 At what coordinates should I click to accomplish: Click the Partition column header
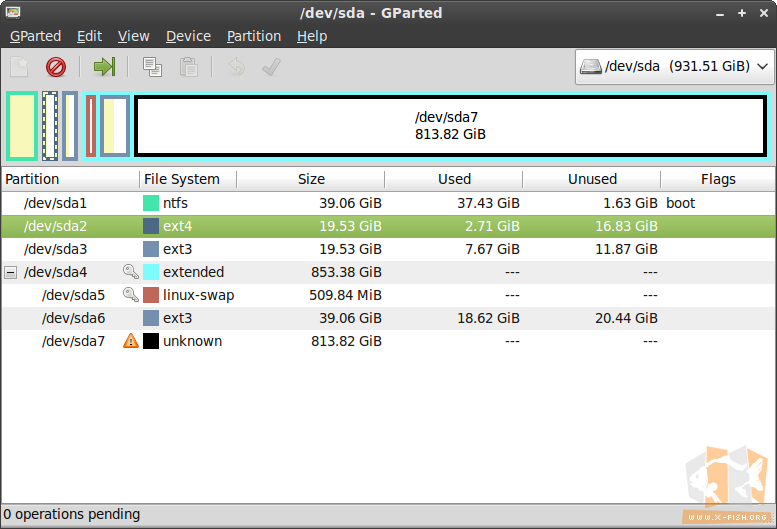click(x=70, y=179)
